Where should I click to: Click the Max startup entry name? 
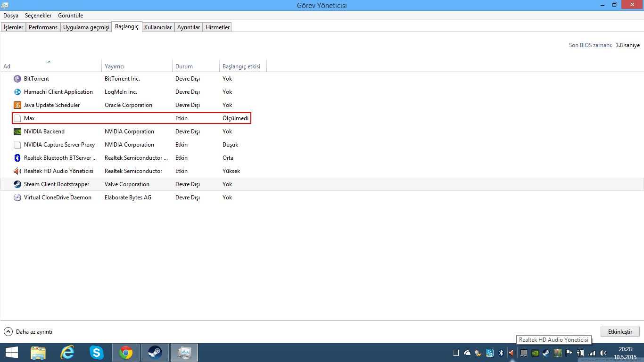(x=29, y=118)
